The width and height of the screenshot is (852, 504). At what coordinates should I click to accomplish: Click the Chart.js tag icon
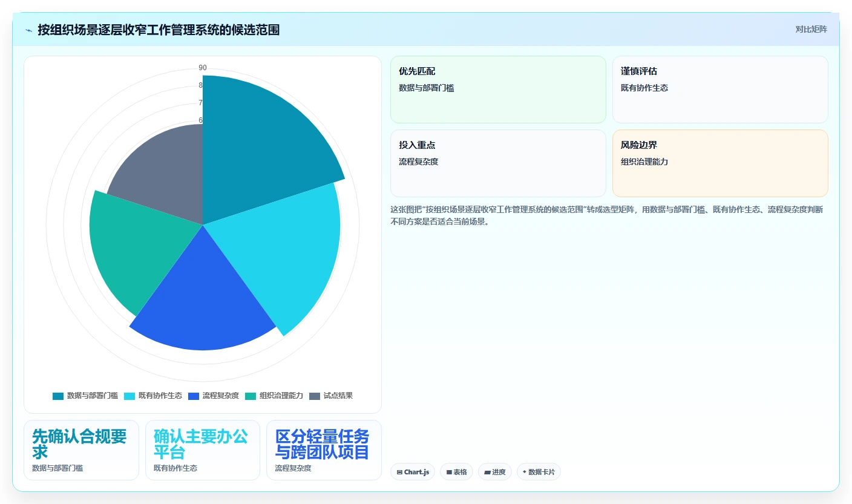tap(399, 472)
